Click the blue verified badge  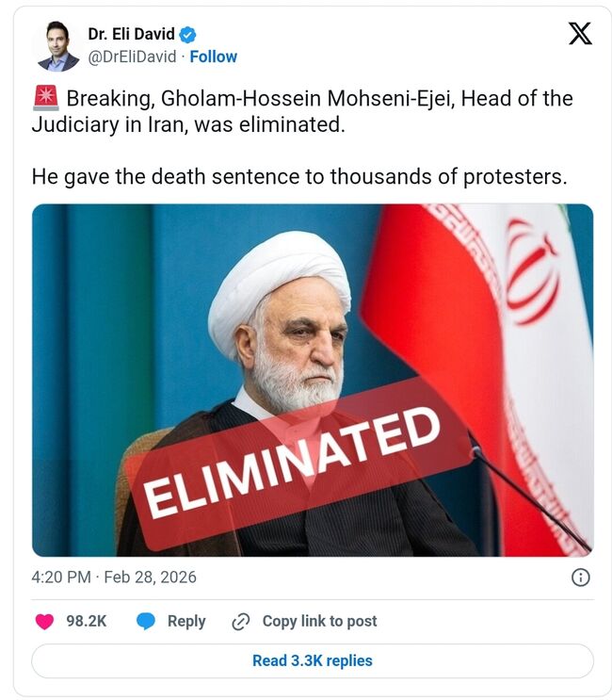[187, 34]
